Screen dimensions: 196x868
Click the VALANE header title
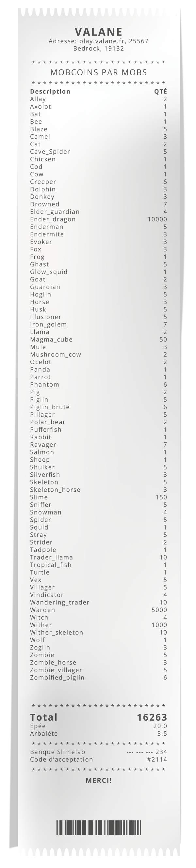(x=99, y=32)
